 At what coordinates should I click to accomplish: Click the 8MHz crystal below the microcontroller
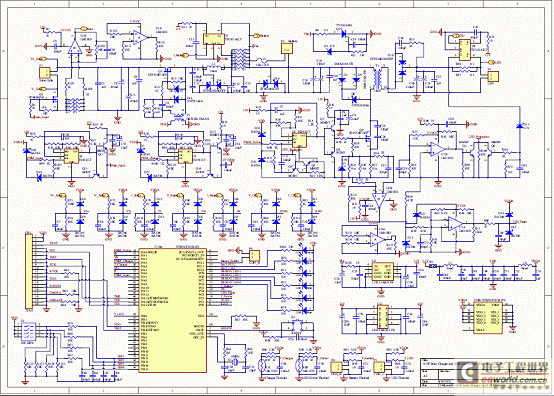point(234,361)
